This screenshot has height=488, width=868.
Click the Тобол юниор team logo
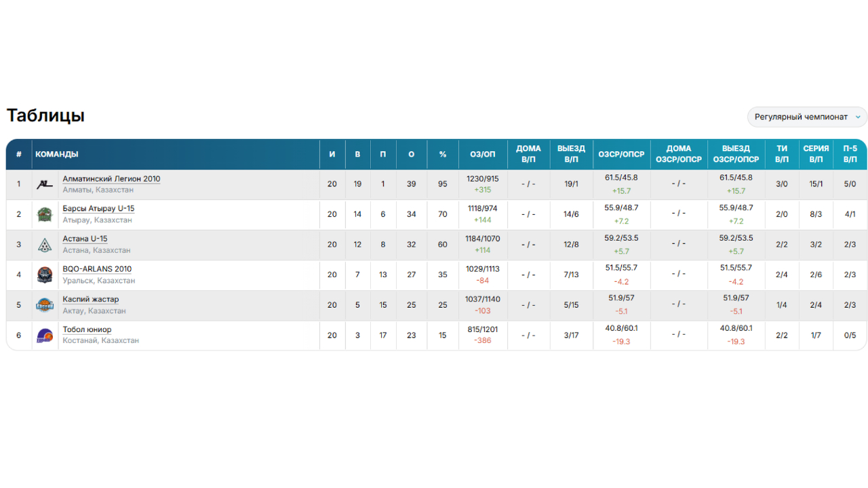[45, 335]
